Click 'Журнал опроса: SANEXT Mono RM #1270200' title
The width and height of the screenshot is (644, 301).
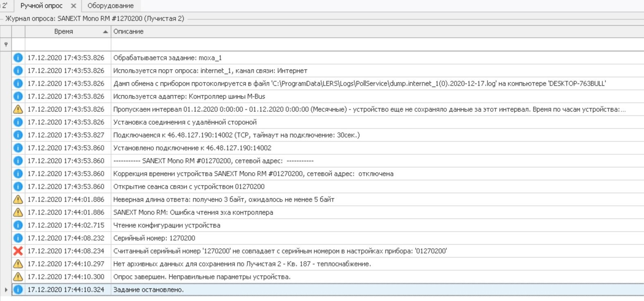[x=95, y=18]
